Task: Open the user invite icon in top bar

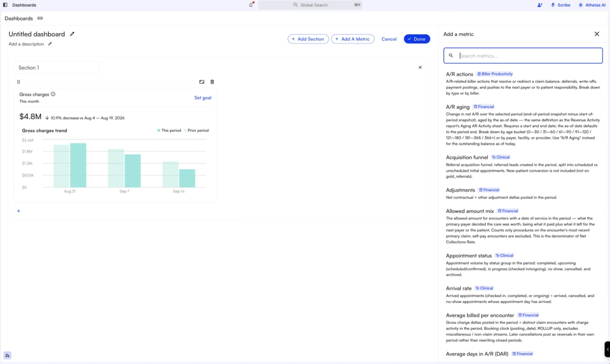Action: point(540,5)
